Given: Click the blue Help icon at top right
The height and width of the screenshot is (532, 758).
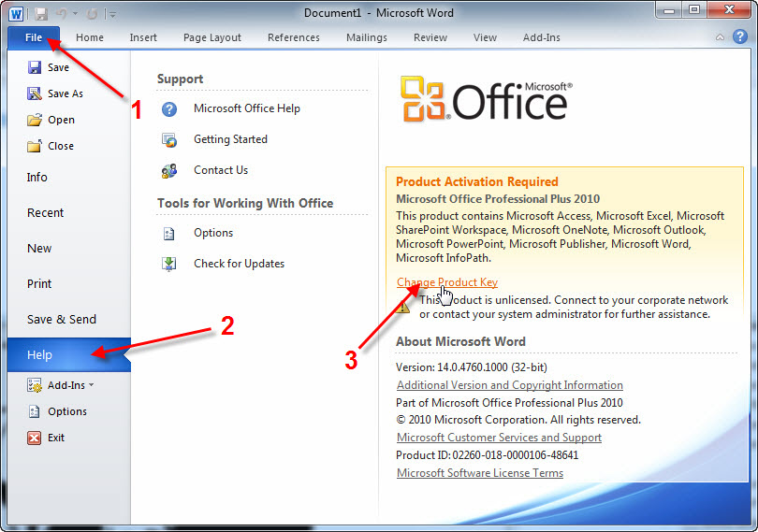Looking at the screenshot, I should [739, 36].
